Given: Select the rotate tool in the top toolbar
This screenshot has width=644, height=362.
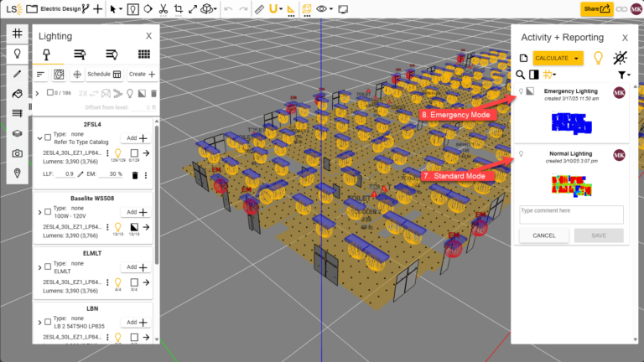Looking at the screenshot, I should (x=148, y=8).
